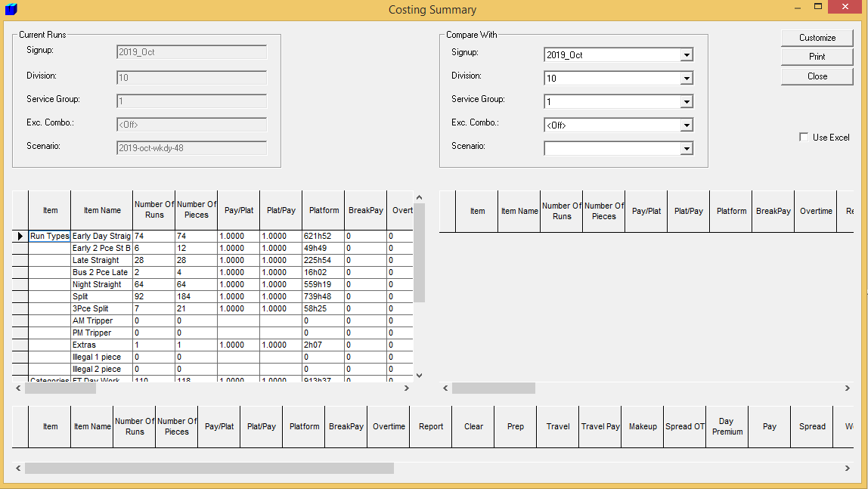
Task: Open the Signup dropdown under Compare With
Action: click(687, 54)
